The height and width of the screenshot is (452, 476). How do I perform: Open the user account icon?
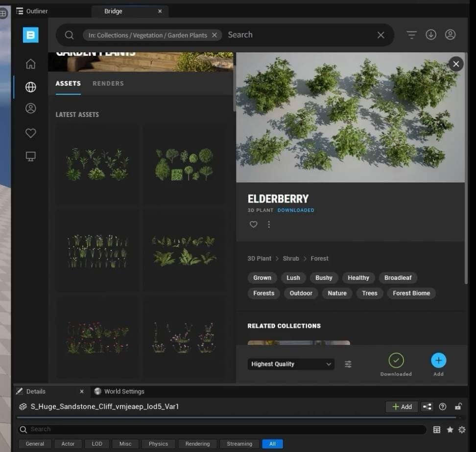pyautogui.click(x=450, y=35)
